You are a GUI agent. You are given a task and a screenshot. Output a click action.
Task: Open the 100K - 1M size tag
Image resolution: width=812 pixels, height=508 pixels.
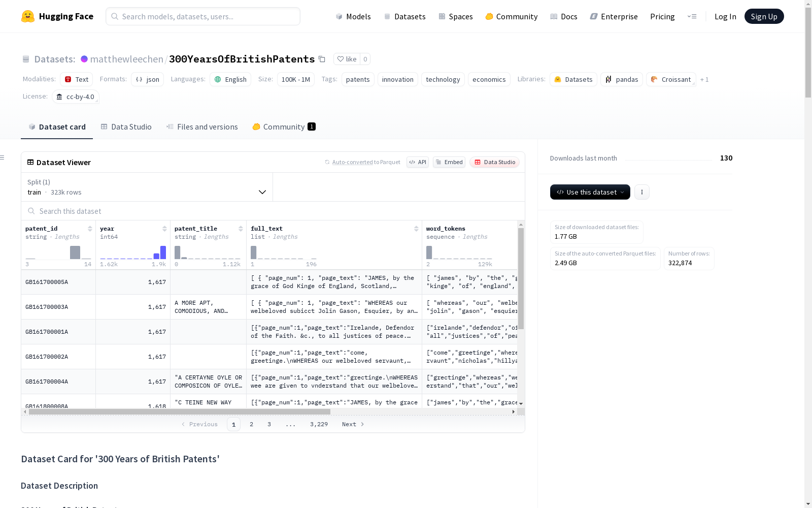point(296,79)
